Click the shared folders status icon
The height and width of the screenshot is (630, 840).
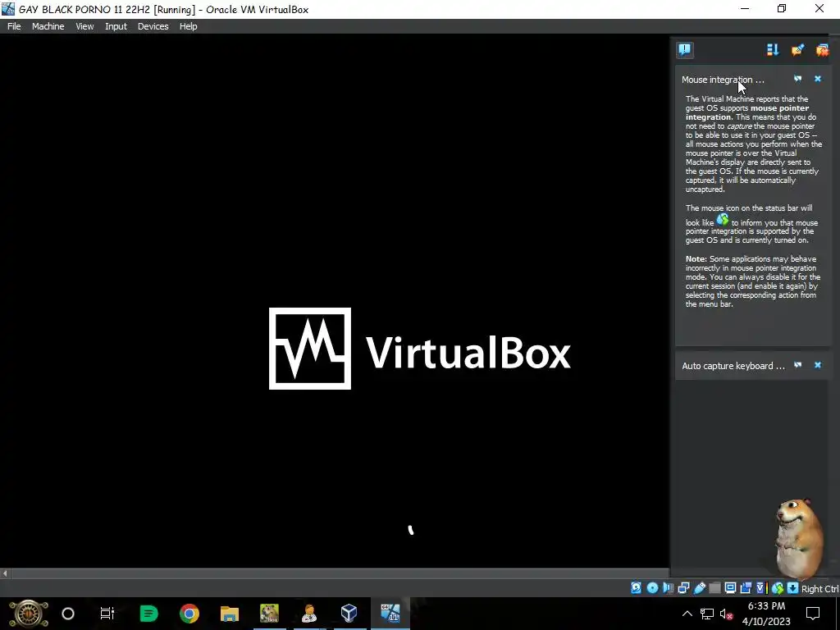coord(714,587)
